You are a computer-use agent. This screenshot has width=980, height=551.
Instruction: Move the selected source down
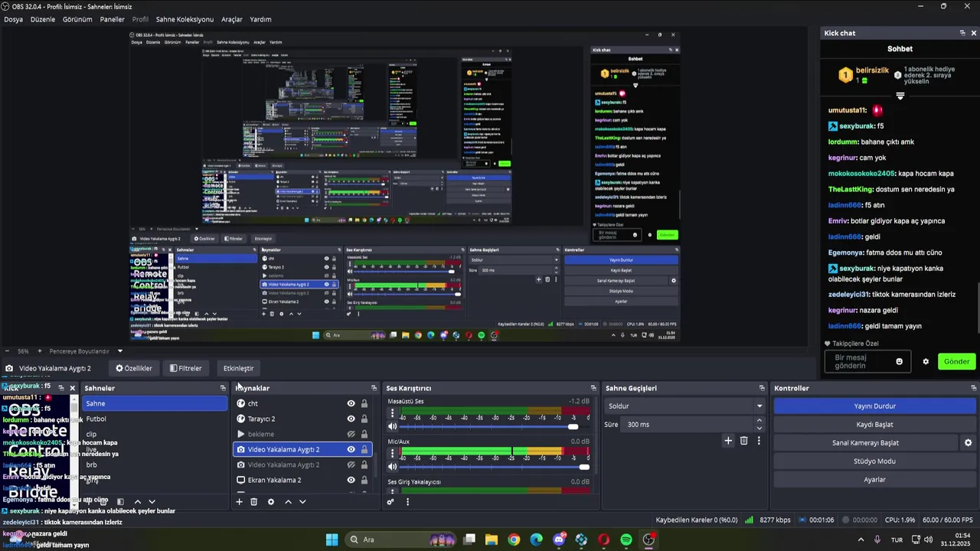(302, 502)
